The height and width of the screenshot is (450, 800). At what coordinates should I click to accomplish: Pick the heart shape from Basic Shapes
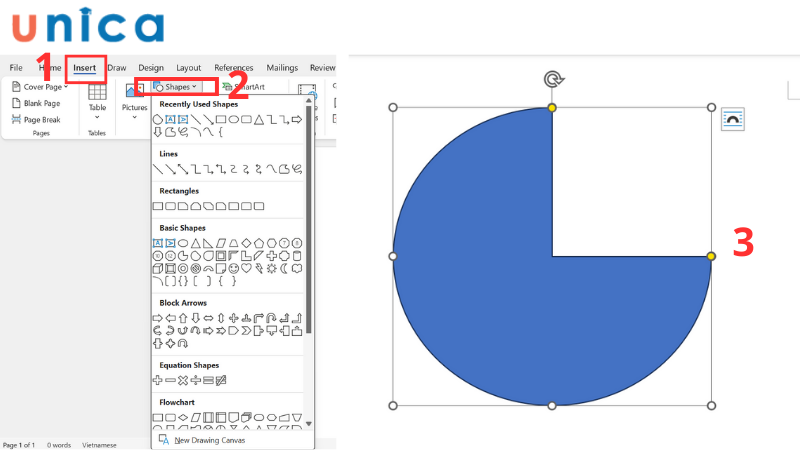(246, 269)
